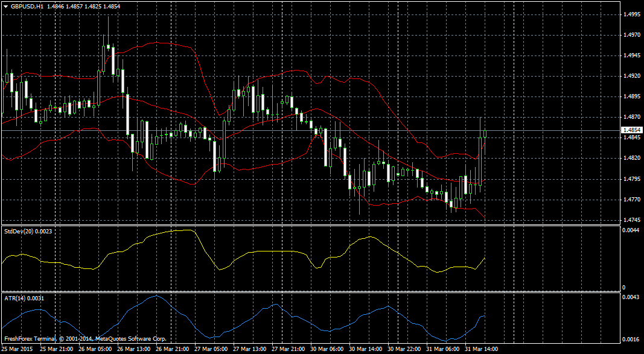Click the 0.0016 ATR scale value
The width and height of the screenshot is (644, 354).
[631, 340]
